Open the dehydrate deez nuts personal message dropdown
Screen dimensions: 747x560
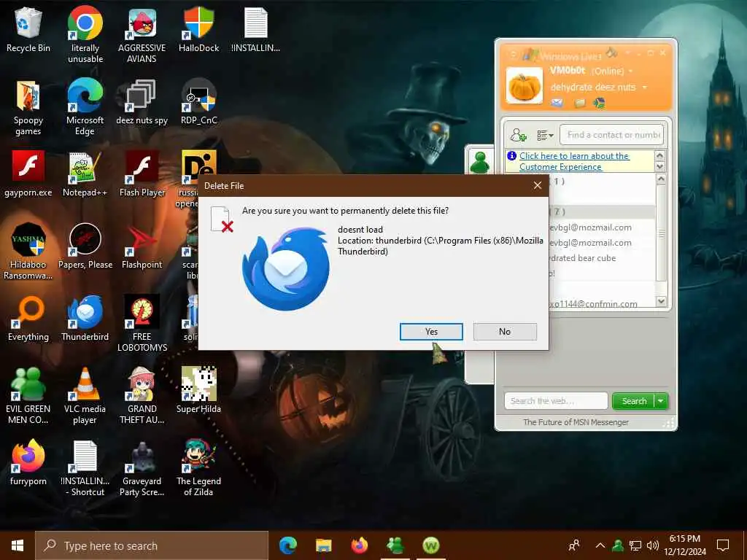(645, 87)
